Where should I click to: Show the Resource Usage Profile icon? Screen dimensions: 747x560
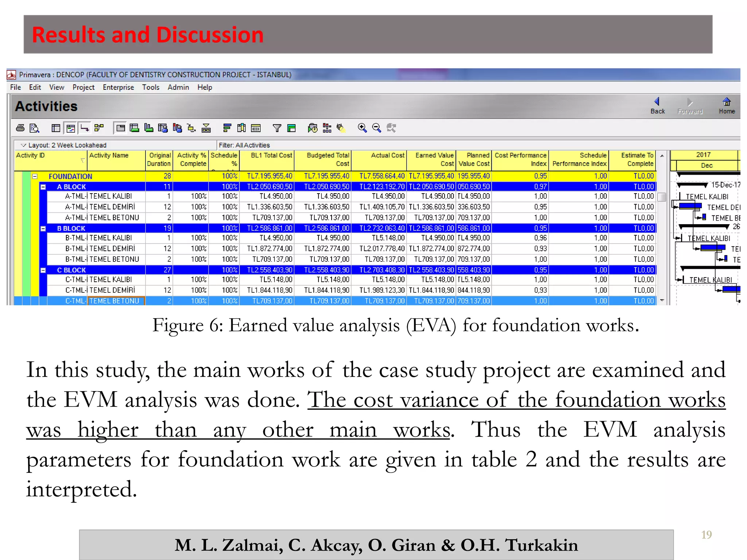pos(177,128)
